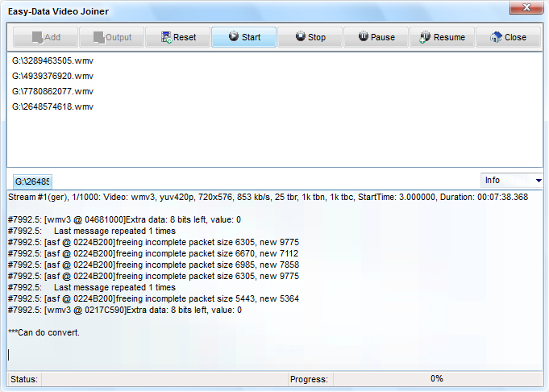Start joining with the Start play icon
This screenshot has height=392, width=549.
(234, 36)
